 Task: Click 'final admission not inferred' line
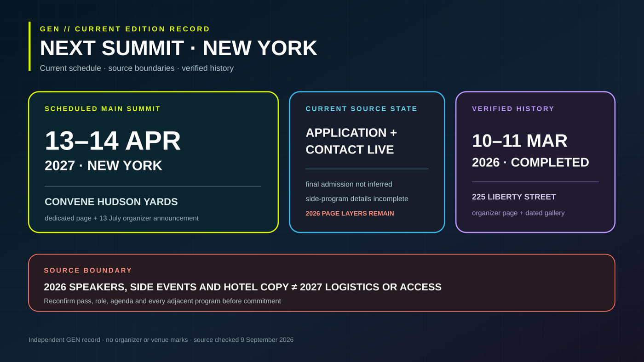pyautogui.click(x=349, y=184)
